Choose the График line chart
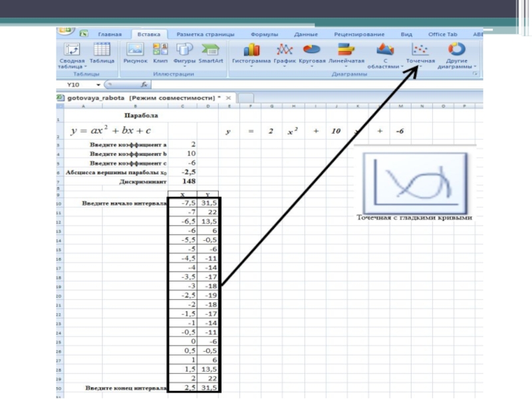Screen dimensions: 532x399 click(285, 53)
